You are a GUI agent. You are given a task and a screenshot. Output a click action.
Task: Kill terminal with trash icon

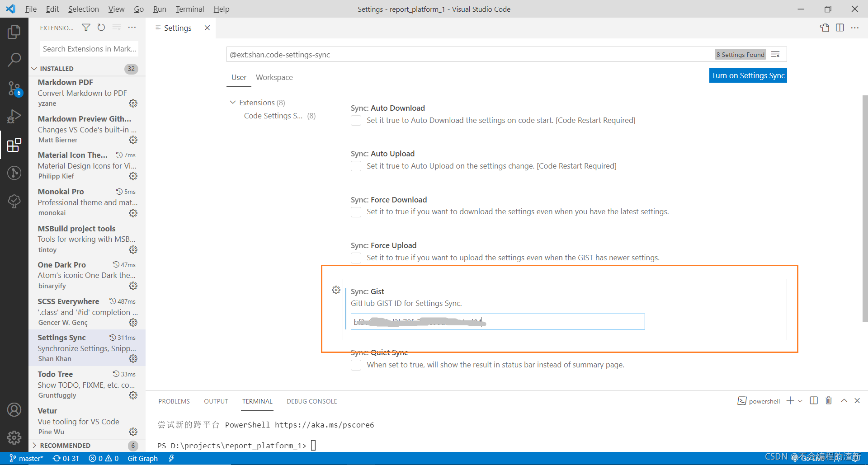[x=829, y=401]
